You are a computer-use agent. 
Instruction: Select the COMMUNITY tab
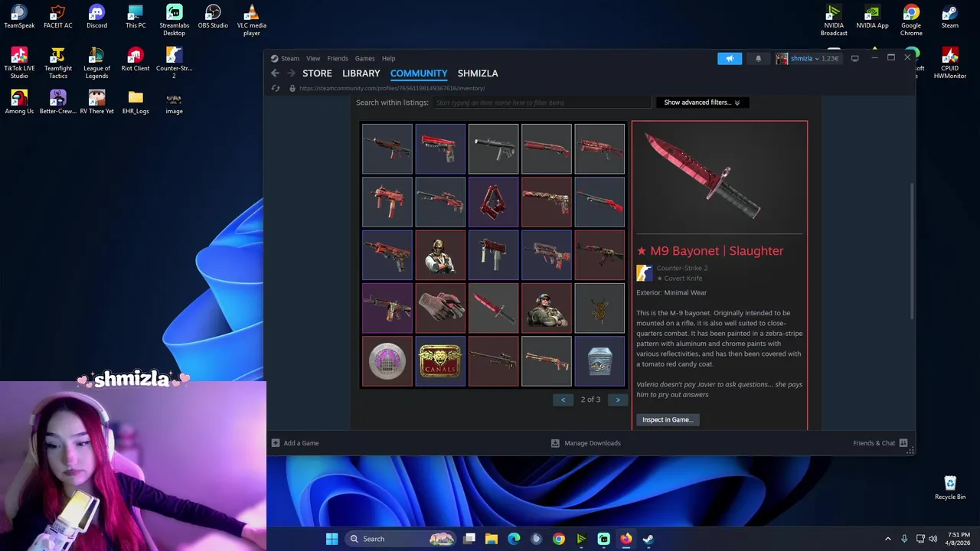(x=419, y=73)
